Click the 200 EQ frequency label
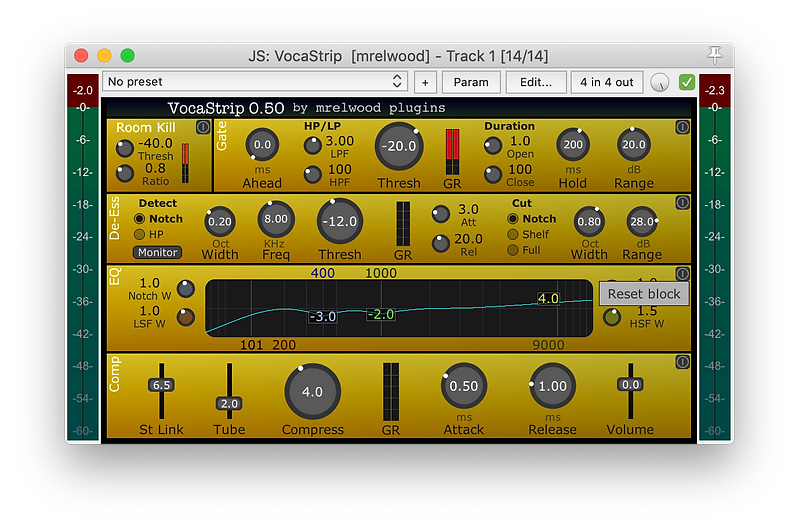The height and width of the screenshot is (529, 799). pos(284,345)
